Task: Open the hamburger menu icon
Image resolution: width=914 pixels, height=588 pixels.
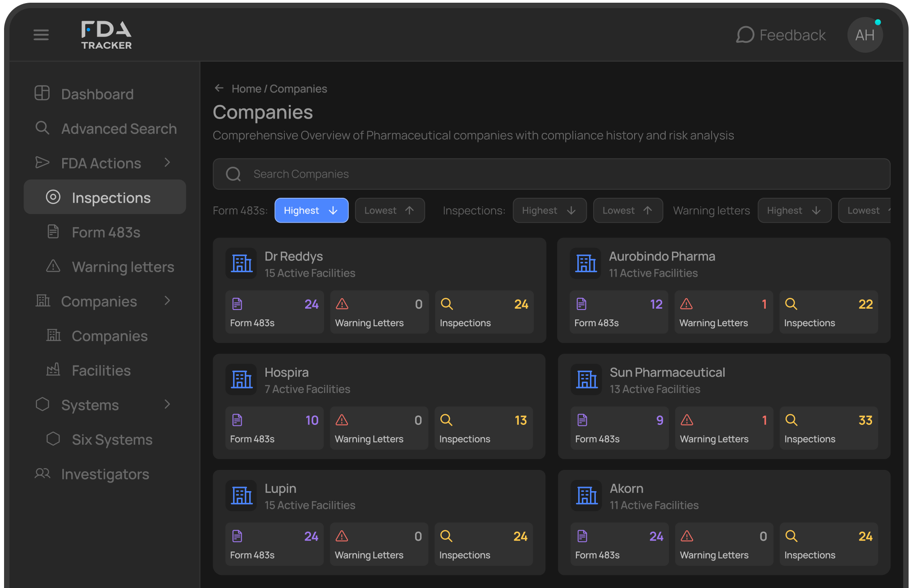Action: [x=41, y=35]
